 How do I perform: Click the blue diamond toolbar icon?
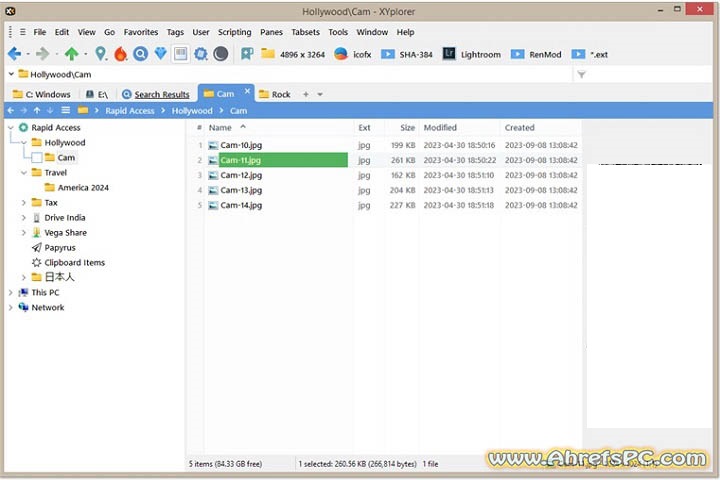point(160,54)
